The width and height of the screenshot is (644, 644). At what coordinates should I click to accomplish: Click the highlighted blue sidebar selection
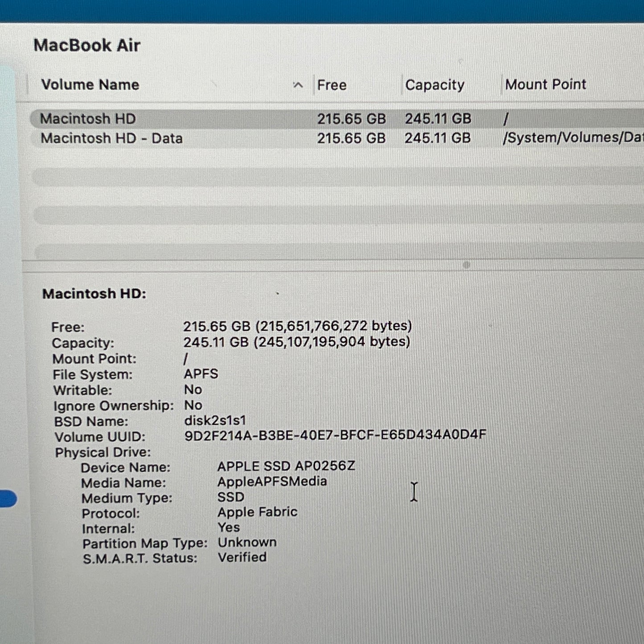pos(8,499)
